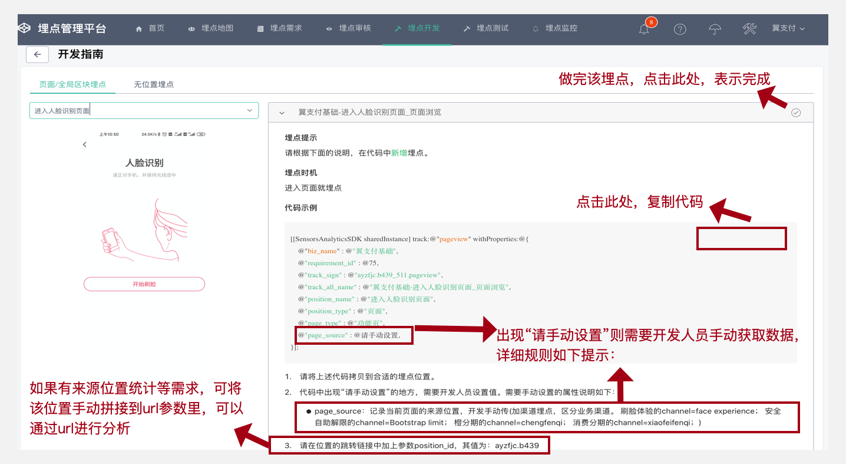Click the face recognition illustration thumbnail
Image resolution: width=846 pixels, height=464 pixels.
tap(144, 230)
